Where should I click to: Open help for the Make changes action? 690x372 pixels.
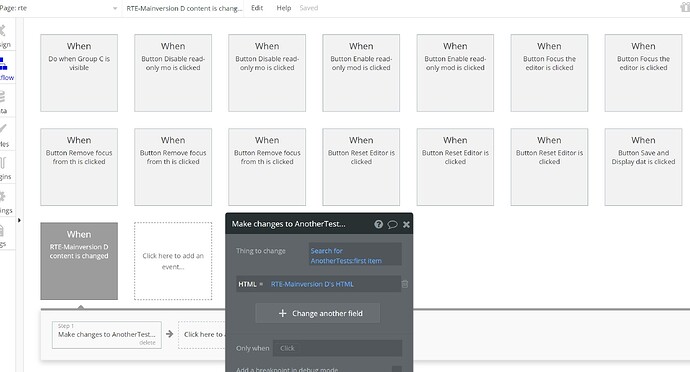click(x=378, y=224)
